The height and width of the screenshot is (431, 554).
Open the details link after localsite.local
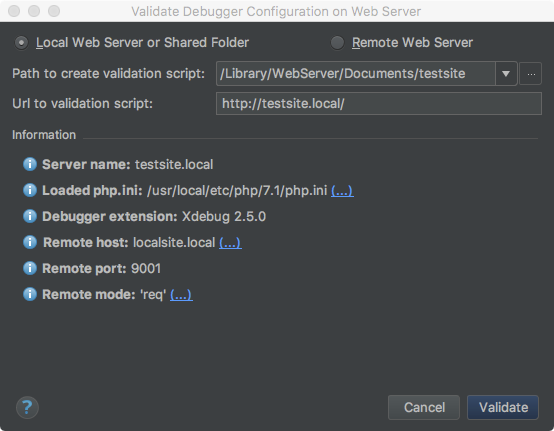[230, 243]
